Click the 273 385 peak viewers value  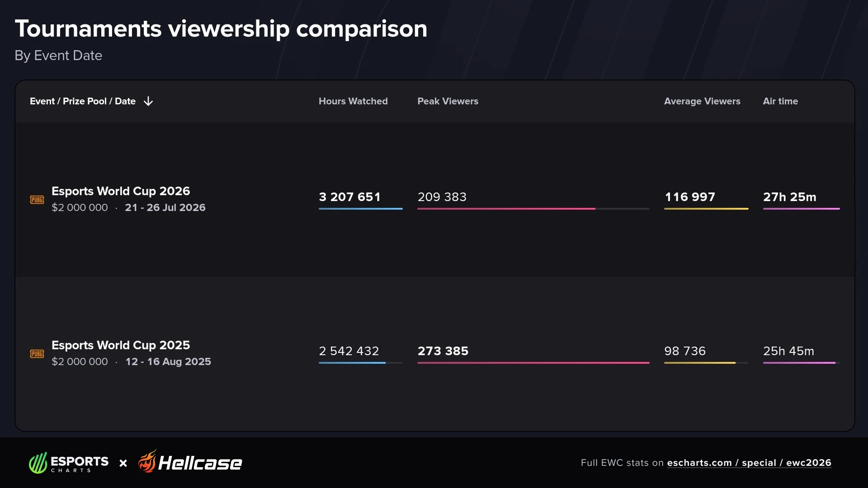click(x=443, y=351)
